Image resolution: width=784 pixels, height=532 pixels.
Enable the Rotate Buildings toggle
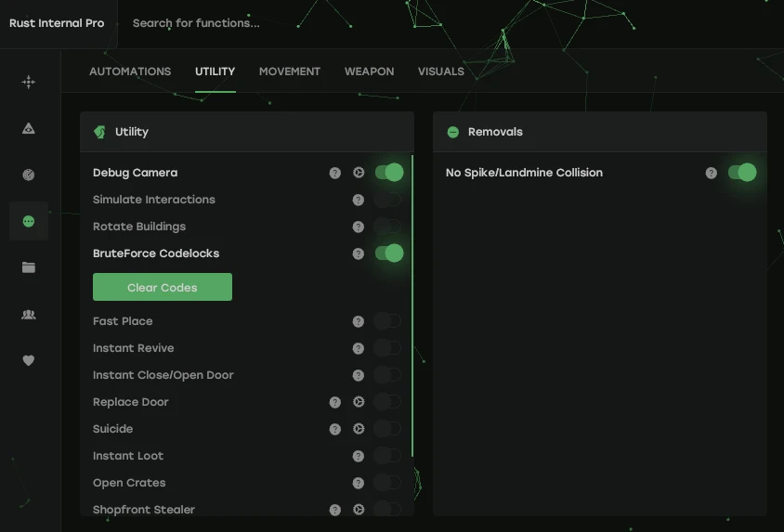click(x=387, y=227)
